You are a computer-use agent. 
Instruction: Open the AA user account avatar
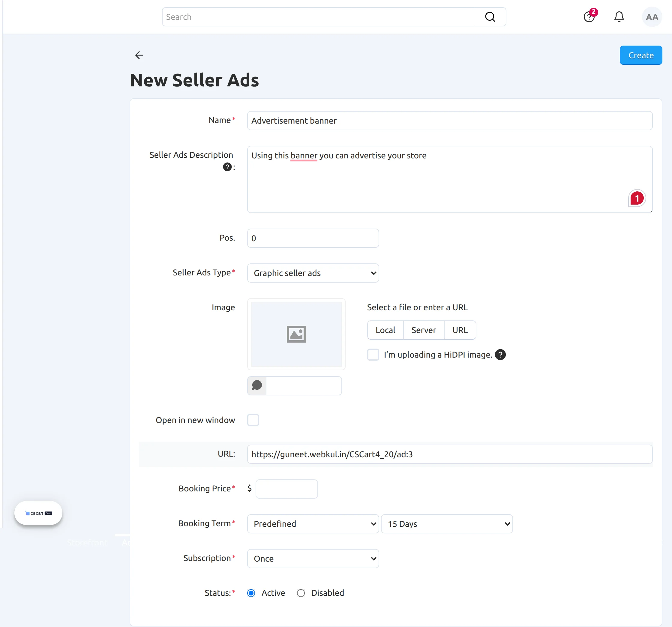[x=652, y=17]
